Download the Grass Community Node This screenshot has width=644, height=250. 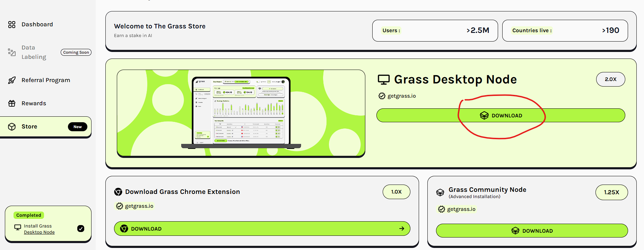click(x=532, y=231)
